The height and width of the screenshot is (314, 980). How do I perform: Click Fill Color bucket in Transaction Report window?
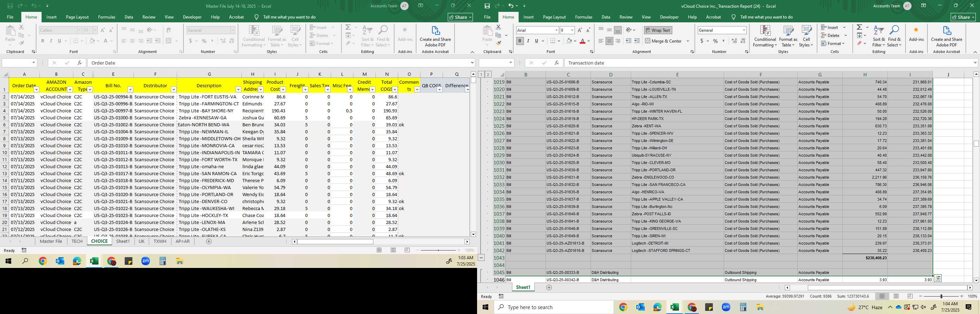point(569,41)
